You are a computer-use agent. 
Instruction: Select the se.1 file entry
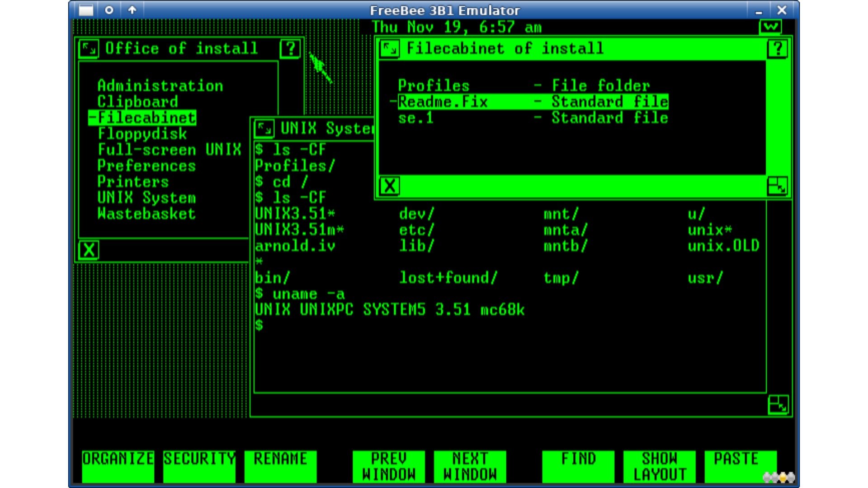(533, 118)
